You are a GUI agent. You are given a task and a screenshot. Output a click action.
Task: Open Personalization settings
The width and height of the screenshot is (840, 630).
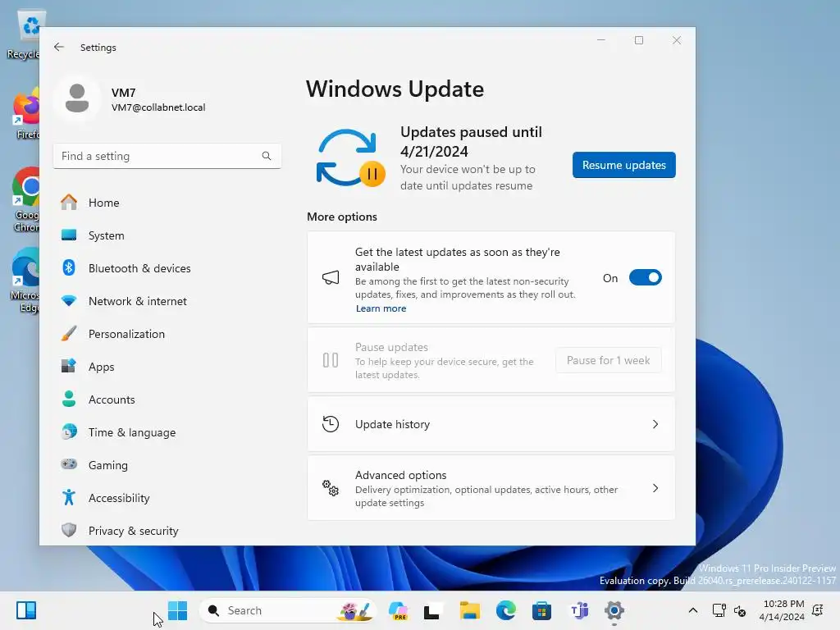(167, 334)
